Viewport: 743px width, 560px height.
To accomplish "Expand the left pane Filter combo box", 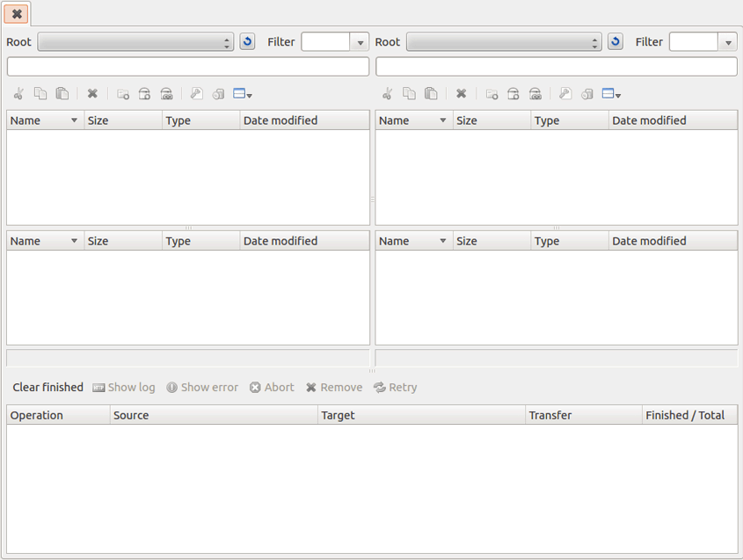I will click(360, 42).
